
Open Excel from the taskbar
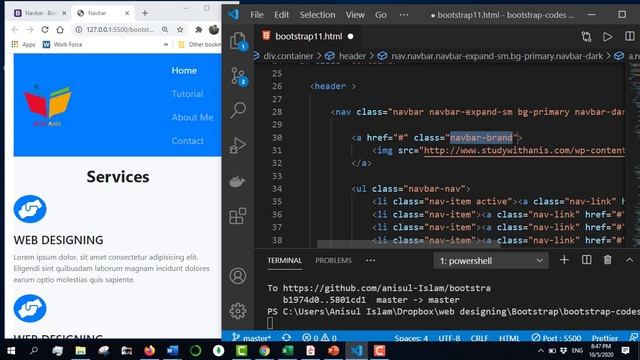pyautogui.click(x=288, y=351)
